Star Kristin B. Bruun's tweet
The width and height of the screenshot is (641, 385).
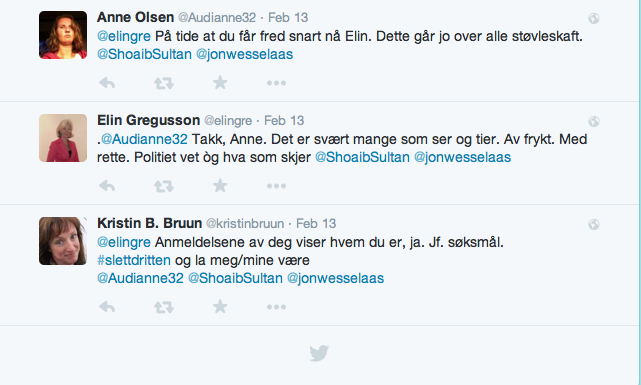pos(220,307)
